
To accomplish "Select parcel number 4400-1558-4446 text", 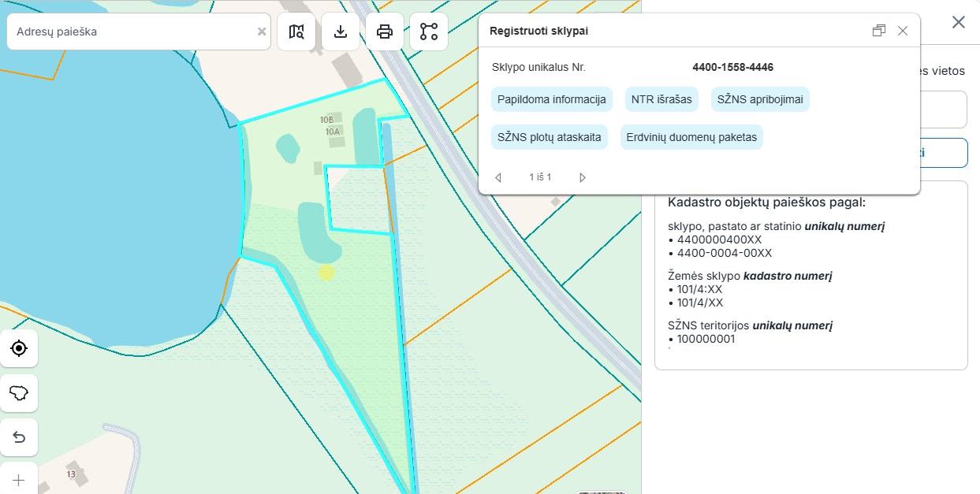I will click(732, 68).
